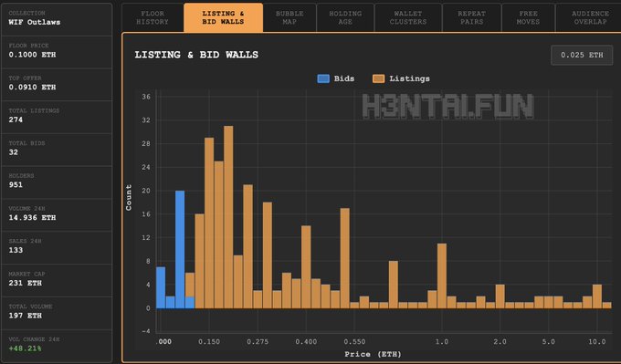Click the total bids value 32
The image size is (621, 364).
tap(14, 152)
